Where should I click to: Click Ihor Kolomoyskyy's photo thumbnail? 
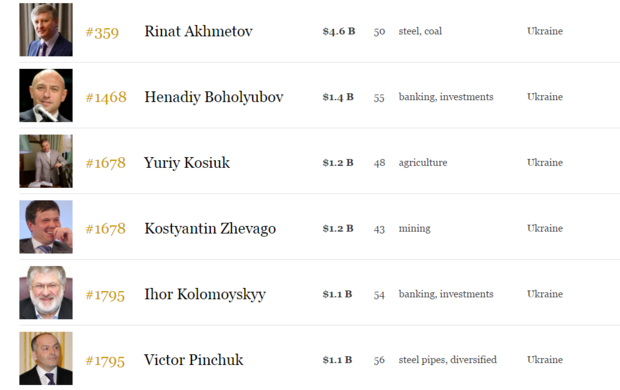click(x=46, y=292)
